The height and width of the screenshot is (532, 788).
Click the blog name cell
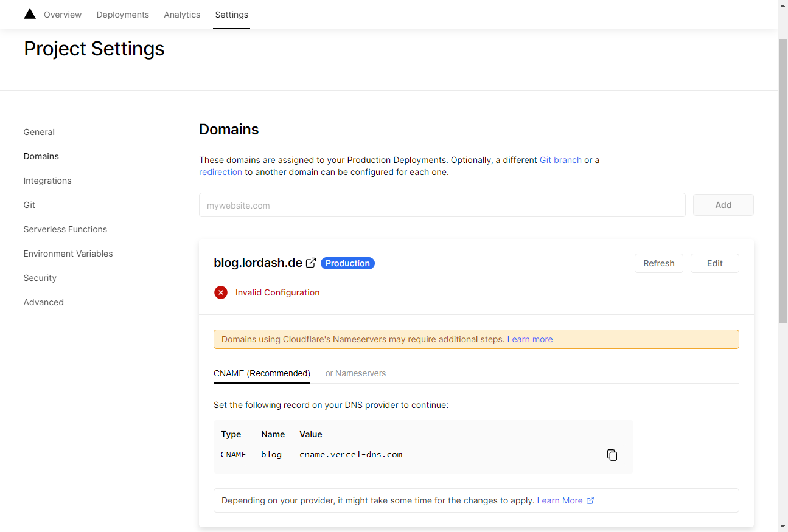click(x=271, y=454)
